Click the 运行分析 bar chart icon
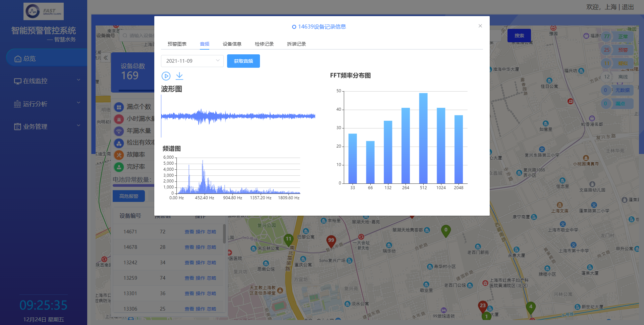Image resolution: width=644 pixels, height=325 pixels. click(x=17, y=104)
